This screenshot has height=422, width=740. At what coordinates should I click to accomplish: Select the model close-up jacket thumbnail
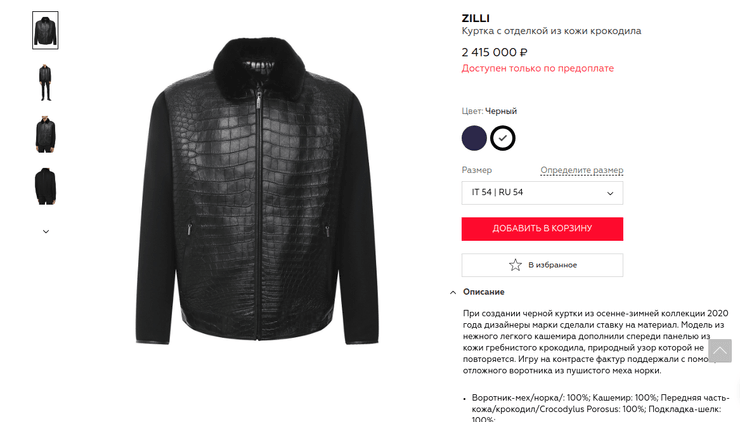click(x=45, y=135)
